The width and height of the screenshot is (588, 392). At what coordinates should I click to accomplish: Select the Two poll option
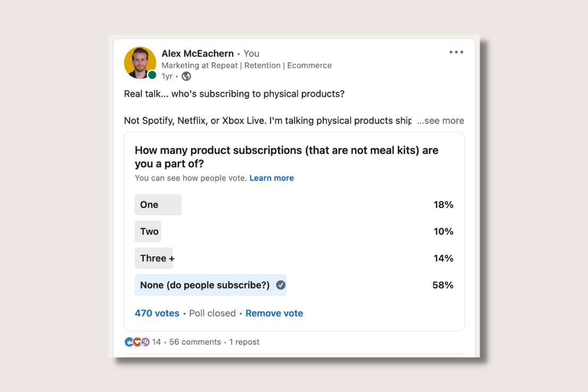(x=148, y=231)
